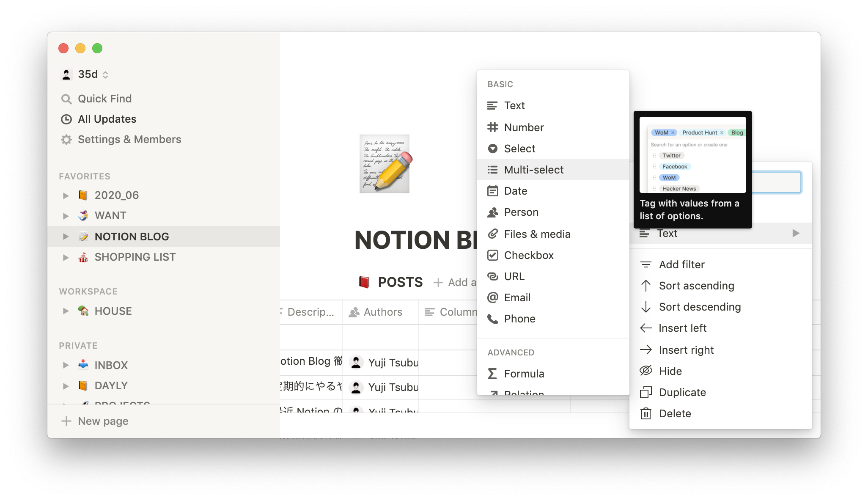Expand the 2020_06 page toggle
The image size is (868, 501).
pos(66,195)
